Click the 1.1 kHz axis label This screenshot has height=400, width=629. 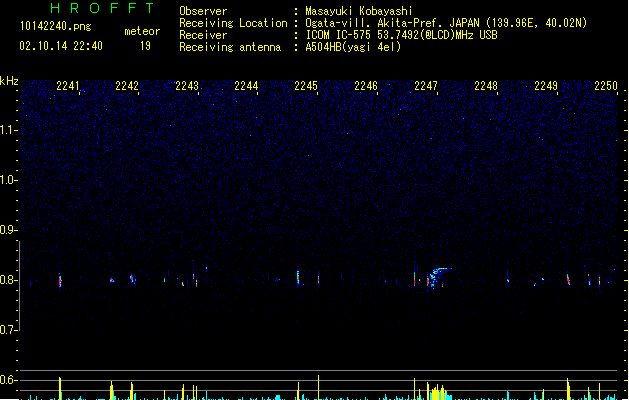8,130
